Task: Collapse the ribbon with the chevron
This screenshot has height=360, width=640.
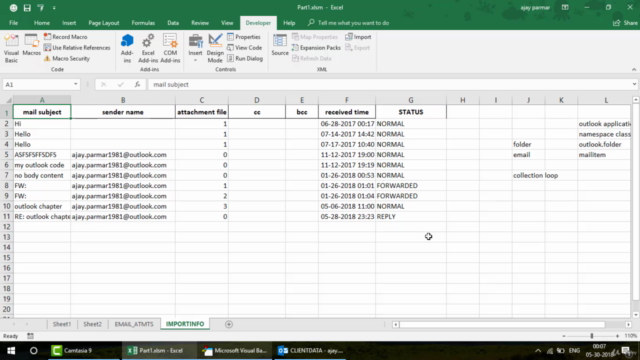Action: [x=634, y=69]
